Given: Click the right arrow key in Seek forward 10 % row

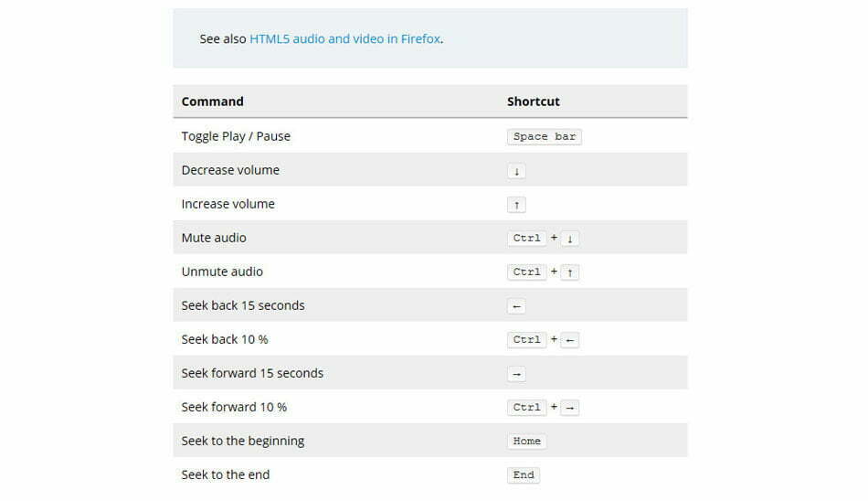Looking at the screenshot, I should [x=569, y=408].
